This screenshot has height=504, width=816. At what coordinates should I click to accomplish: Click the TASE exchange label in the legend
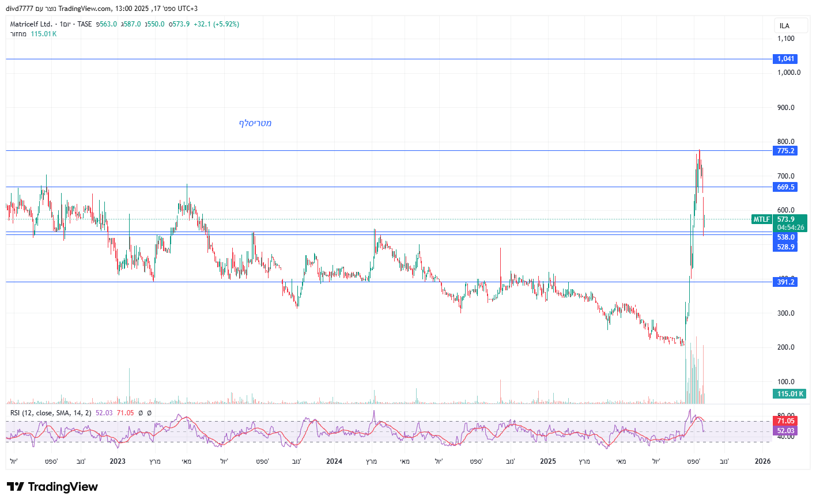pyautogui.click(x=85, y=24)
